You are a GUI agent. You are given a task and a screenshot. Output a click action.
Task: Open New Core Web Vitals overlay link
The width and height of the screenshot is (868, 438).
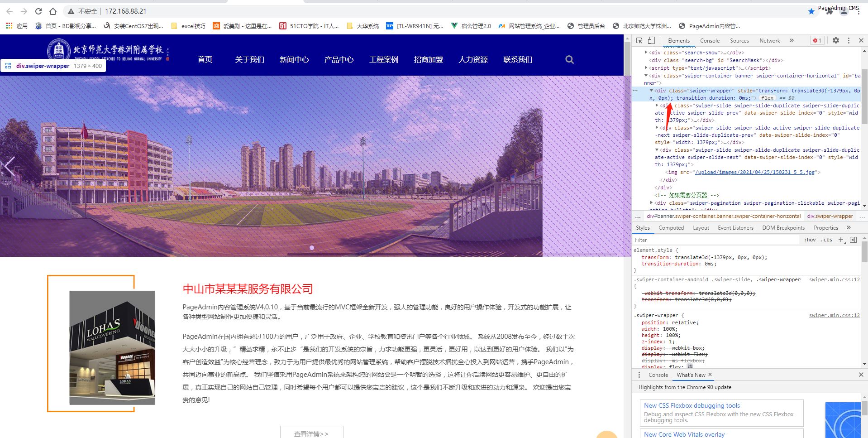coord(684,434)
